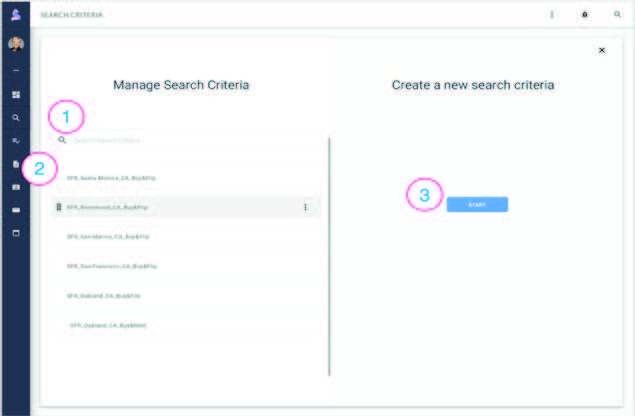Open the calendar icon in the sidebar
The width and height of the screenshot is (635, 416).
(16, 233)
